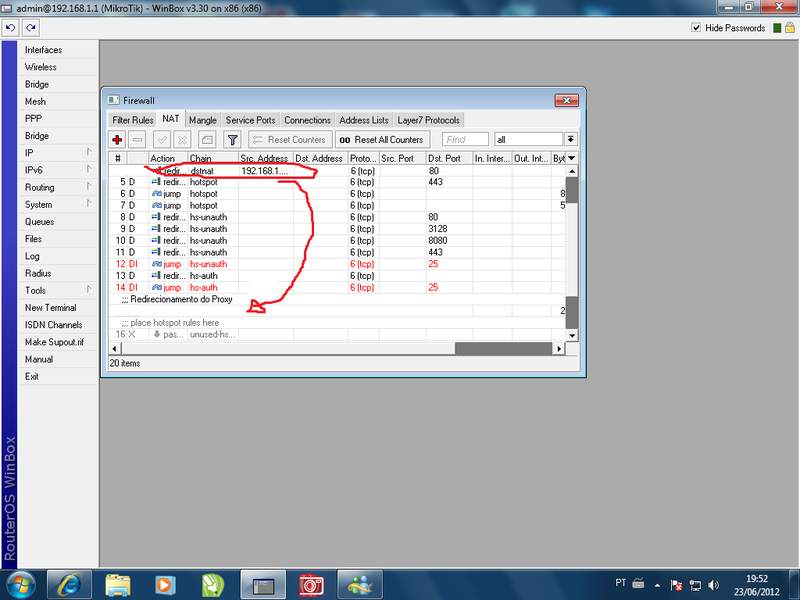Click Reset All Counters button
The width and height of the screenshot is (800, 600).
point(382,139)
